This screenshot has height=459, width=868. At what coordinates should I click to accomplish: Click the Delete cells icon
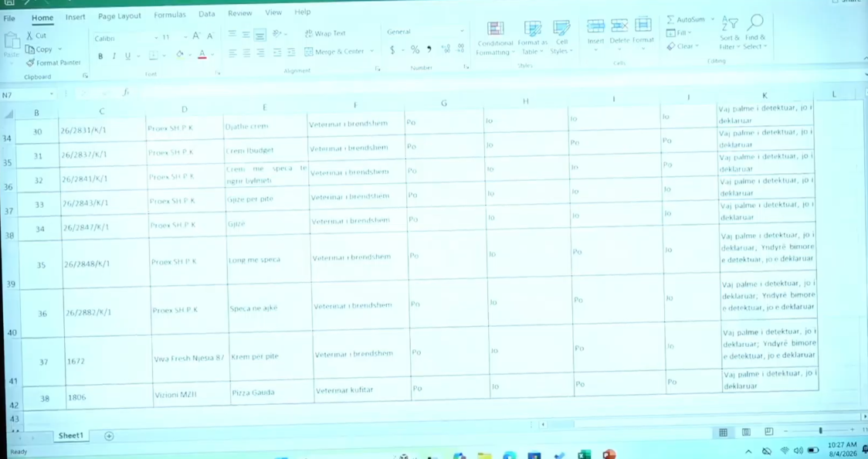[619, 25]
